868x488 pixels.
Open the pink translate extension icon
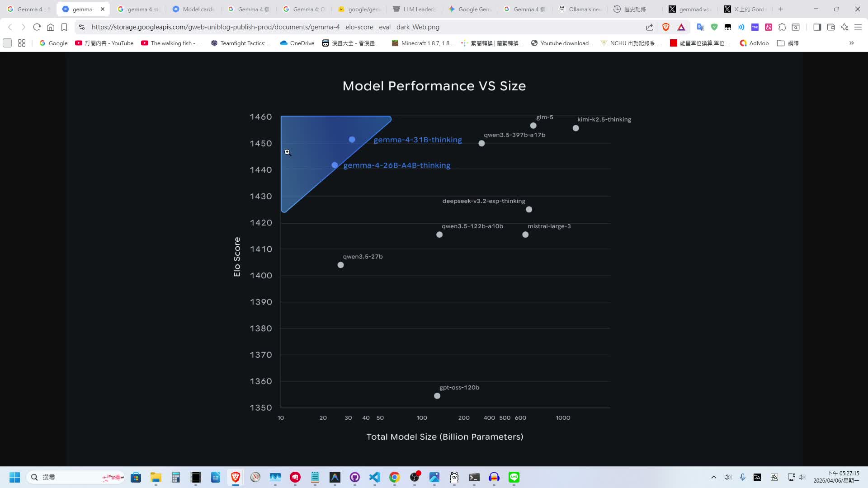(x=769, y=27)
